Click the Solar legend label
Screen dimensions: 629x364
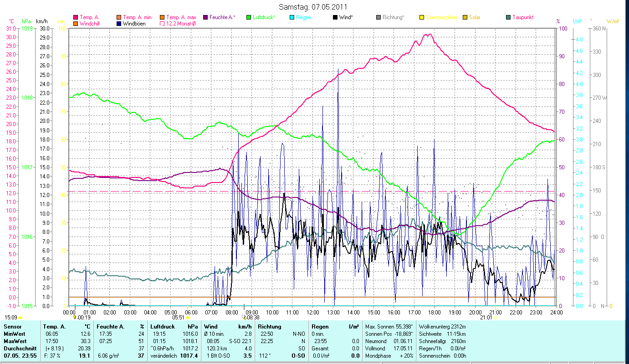click(x=475, y=18)
